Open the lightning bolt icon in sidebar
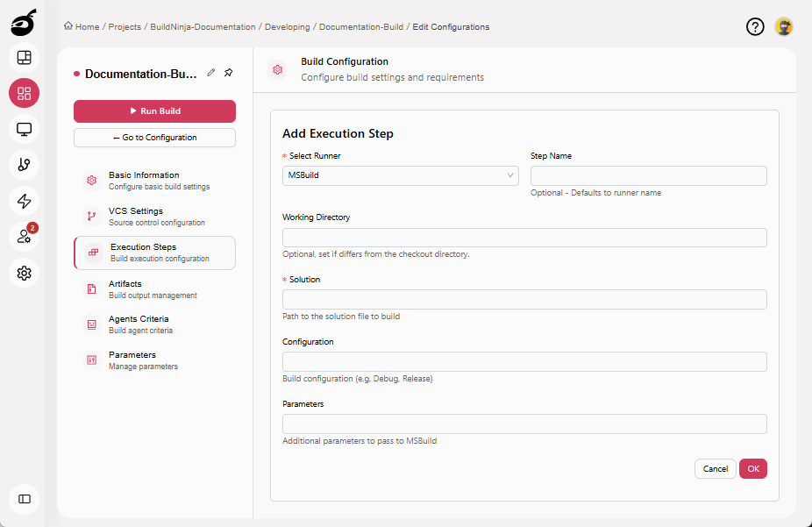812x527 pixels. tap(24, 201)
